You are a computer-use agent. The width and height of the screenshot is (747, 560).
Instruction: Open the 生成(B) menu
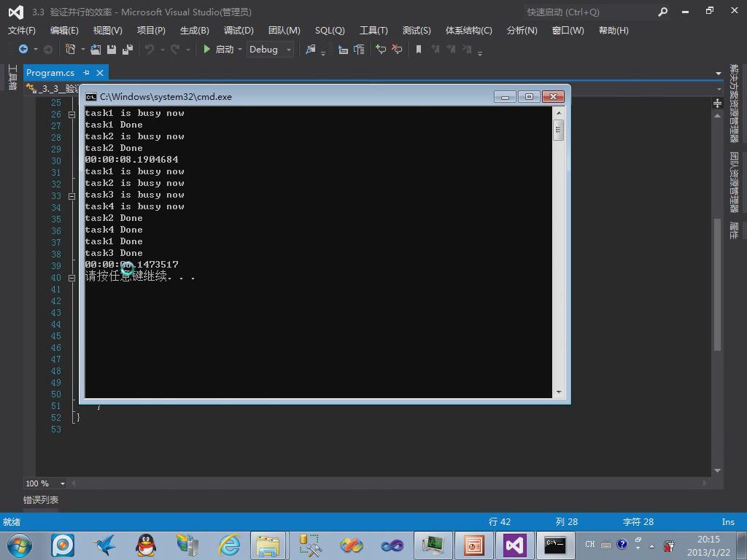click(x=194, y=31)
